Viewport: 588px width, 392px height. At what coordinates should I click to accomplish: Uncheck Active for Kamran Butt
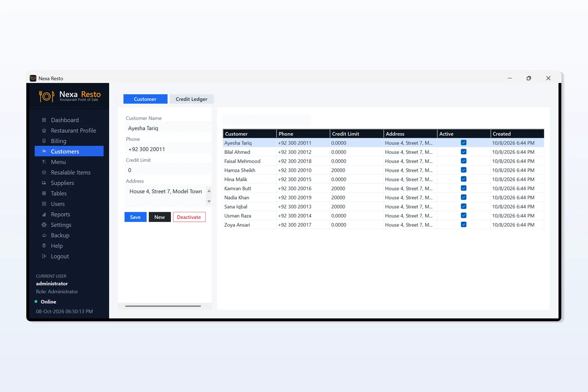(463, 188)
